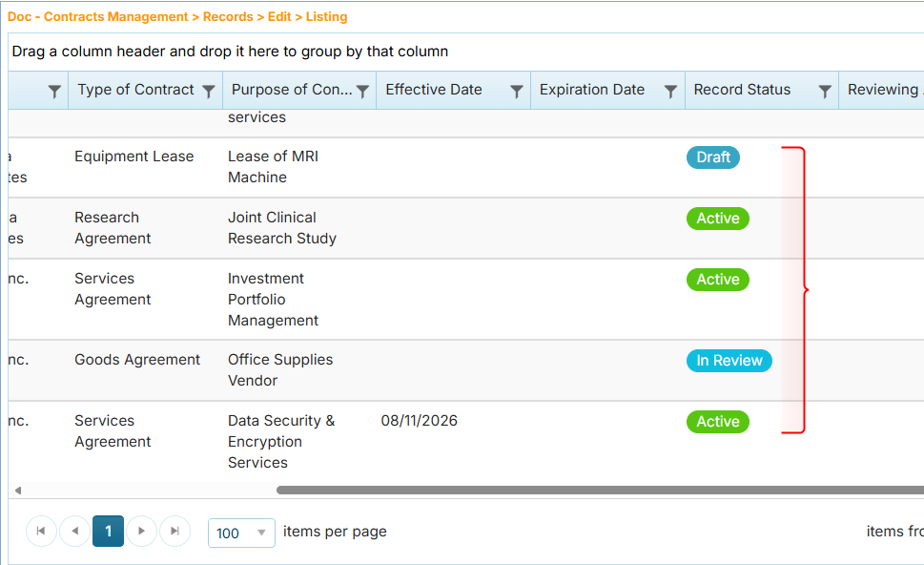Image resolution: width=924 pixels, height=565 pixels.
Task: Advance to the next page of records
Action: pyautogui.click(x=142, y=532)
